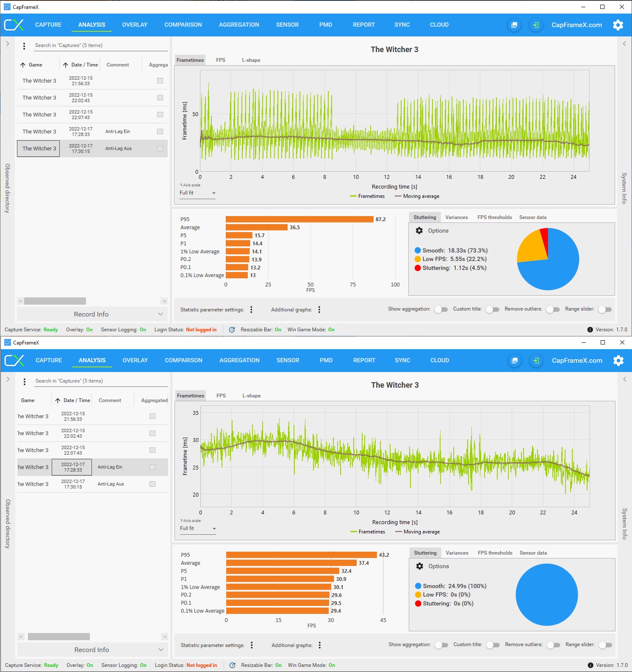Screen dimensions: 632x672
Task: Sort by Date / Time column in top window
Action: point(80,65)
